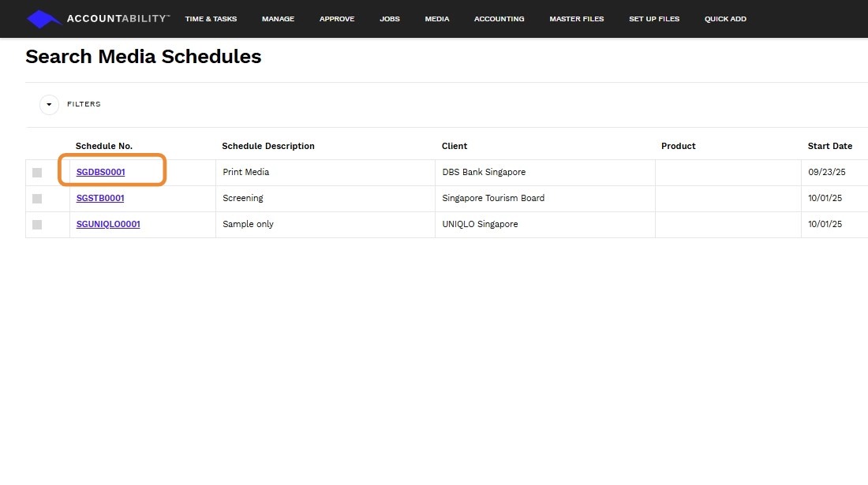The height and width of the screenshot is (485, 868).
Task: Sort by Client column header
Action: (x=455, y=146)
